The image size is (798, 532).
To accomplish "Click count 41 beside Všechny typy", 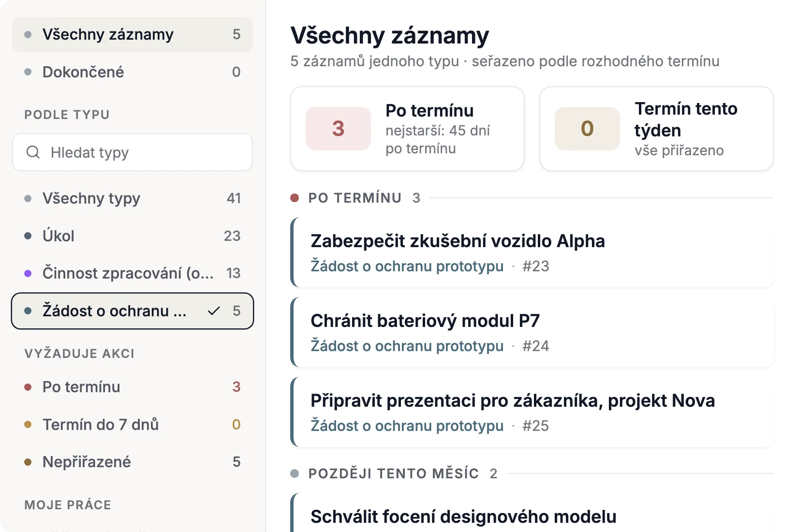I will [234, 198].
